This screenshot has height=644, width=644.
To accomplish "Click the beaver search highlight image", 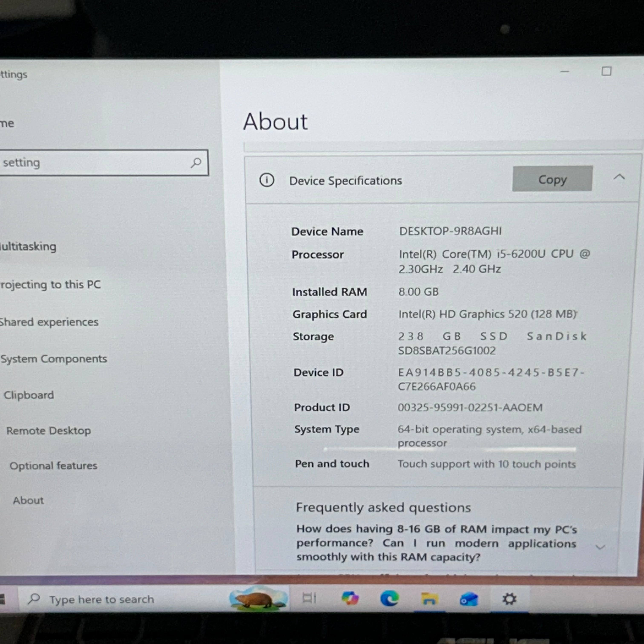I will (x=258, y=599).
